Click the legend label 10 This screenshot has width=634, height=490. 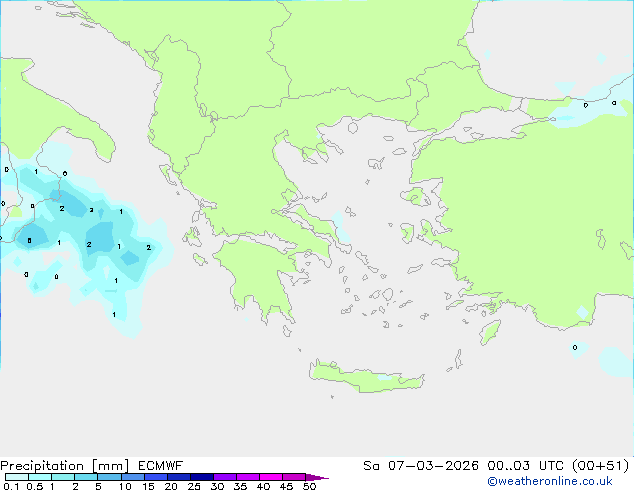[x=125, y=486]
